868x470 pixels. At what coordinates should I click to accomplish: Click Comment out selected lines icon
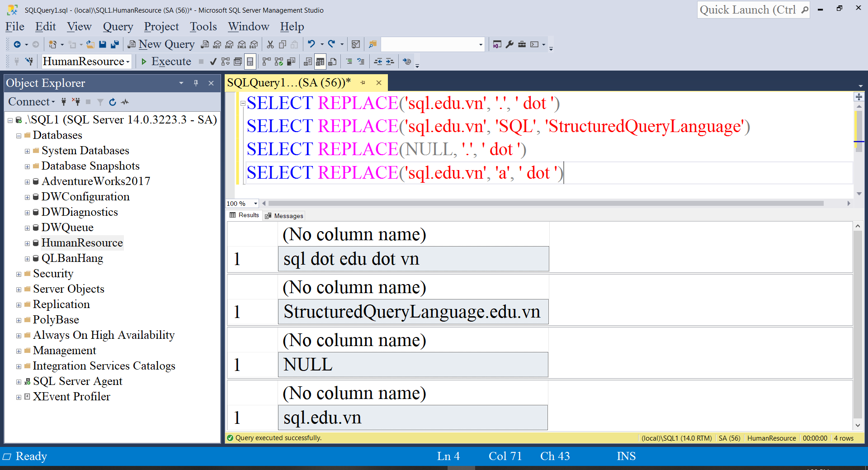[349, 62]
